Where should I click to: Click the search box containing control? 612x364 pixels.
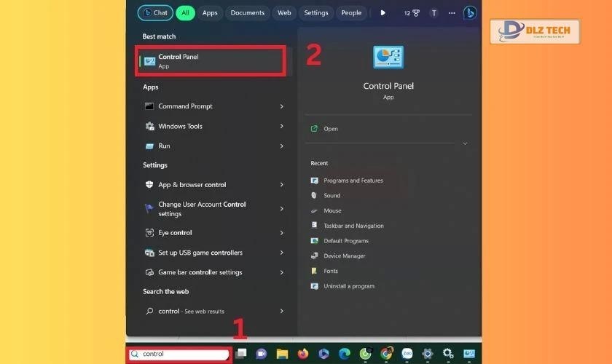179,355
